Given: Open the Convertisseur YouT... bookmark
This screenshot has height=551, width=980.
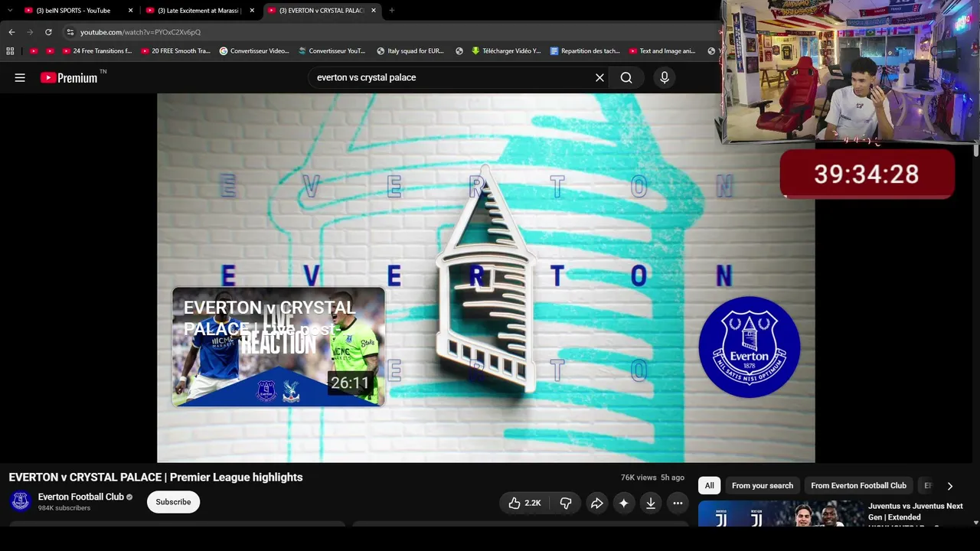Looking at the screenshot, I should [332, 51].
